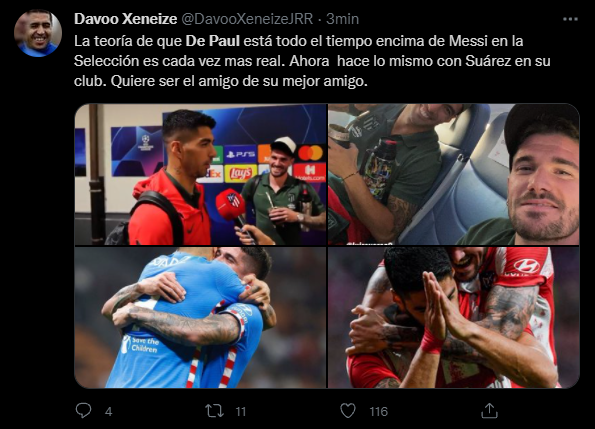595x429 pixels.
Task: Visit the @DavooXeneizeJRR handle
Action: [247, 19]
